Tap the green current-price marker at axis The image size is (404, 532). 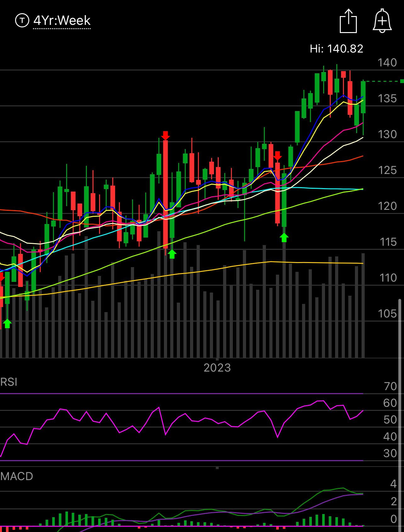[x=402, y=81]
